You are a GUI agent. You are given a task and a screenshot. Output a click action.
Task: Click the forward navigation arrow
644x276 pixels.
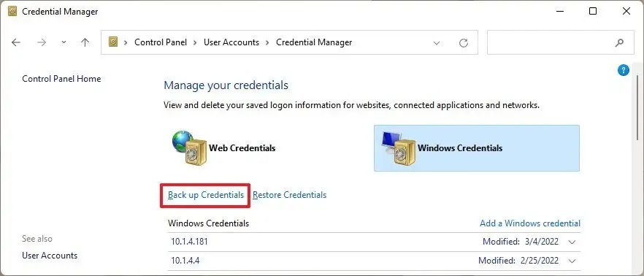42,42
